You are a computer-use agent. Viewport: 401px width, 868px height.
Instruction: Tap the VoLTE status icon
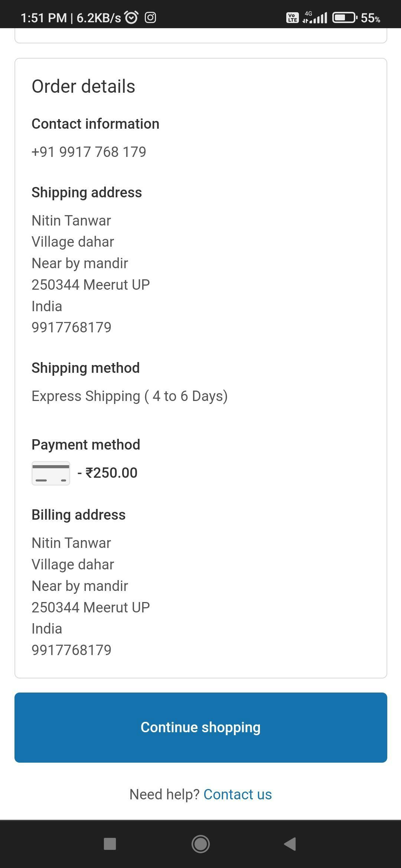pos(292,17)
